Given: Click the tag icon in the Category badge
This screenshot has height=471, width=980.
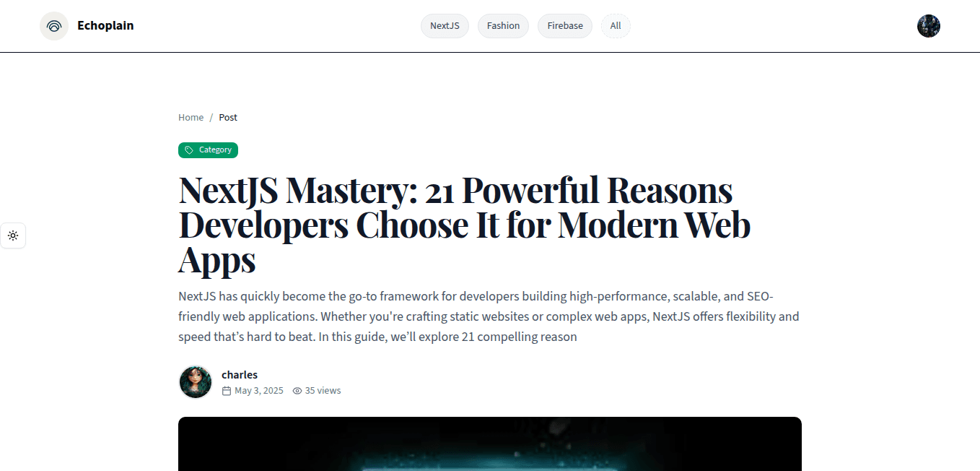Looking at the screenshot, I should (x=189, y=150).
